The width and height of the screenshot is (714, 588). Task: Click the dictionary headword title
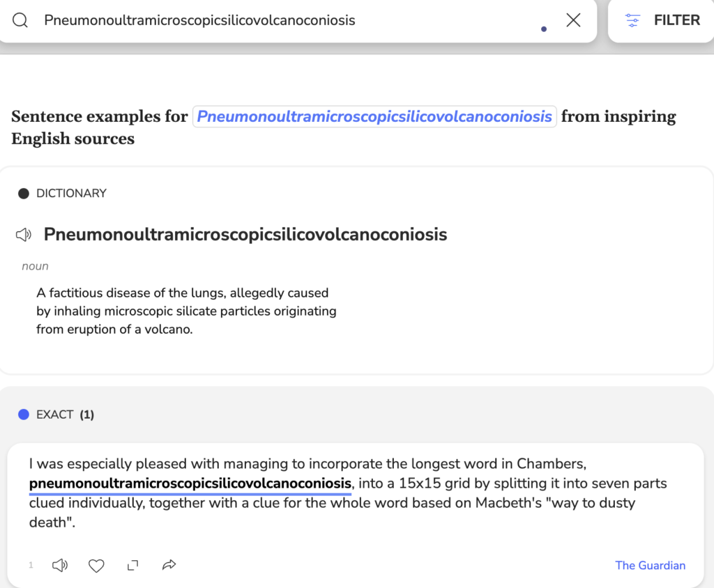point(245,235)
